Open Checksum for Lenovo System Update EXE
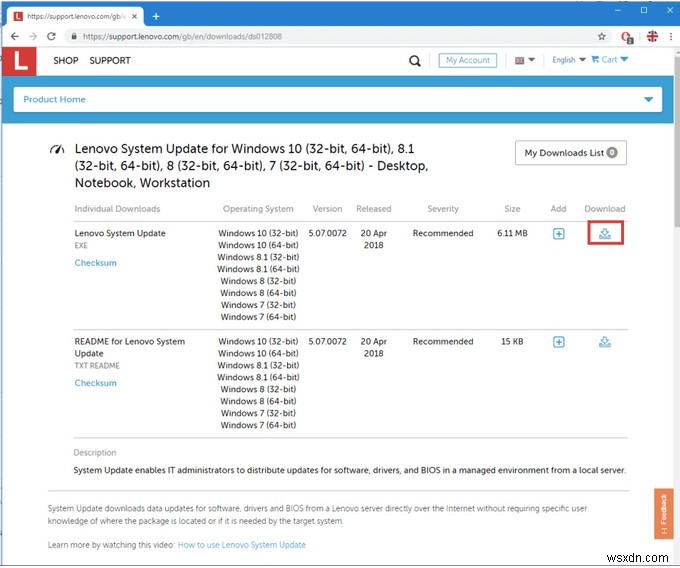Screen dimensions: 680x568 pos(95,263)
